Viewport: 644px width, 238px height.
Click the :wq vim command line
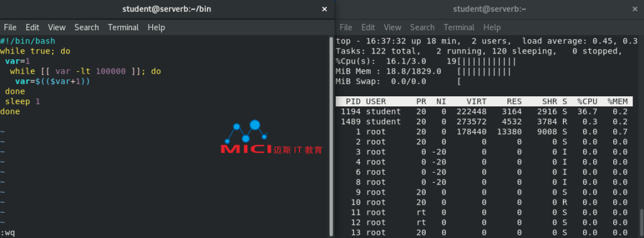pos(8,233)
